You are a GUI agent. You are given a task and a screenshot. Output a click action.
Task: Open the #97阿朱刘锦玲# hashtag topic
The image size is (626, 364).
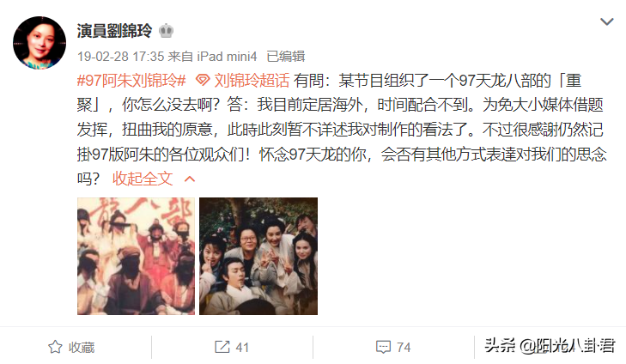tap(131, 81)
